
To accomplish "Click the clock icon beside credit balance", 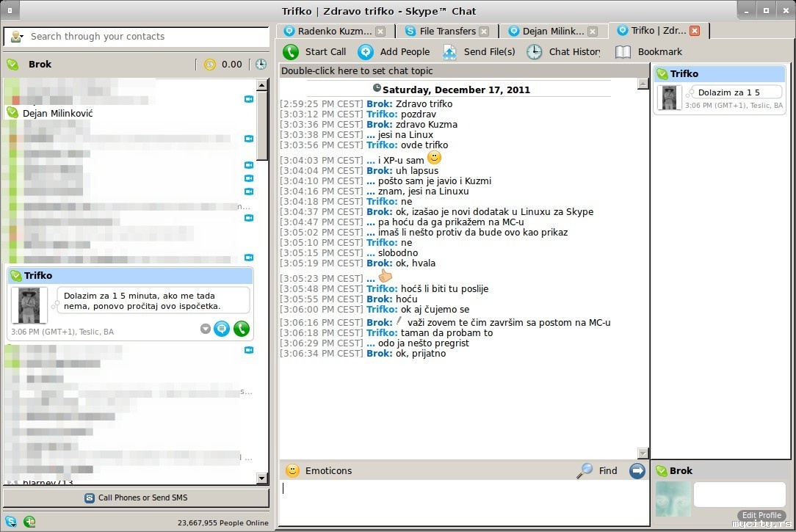I will (261, 65).
